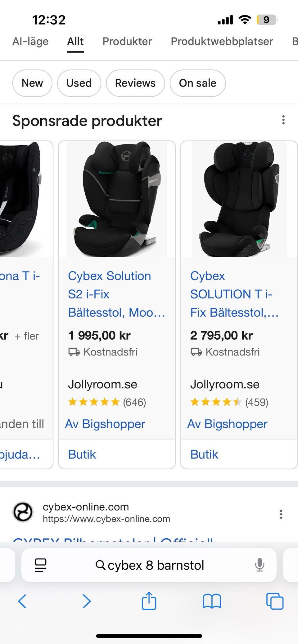Select the Reviews filter chip
Image resolution: width=298 pixels, height=644 pixels.
(x=135, y=83)
